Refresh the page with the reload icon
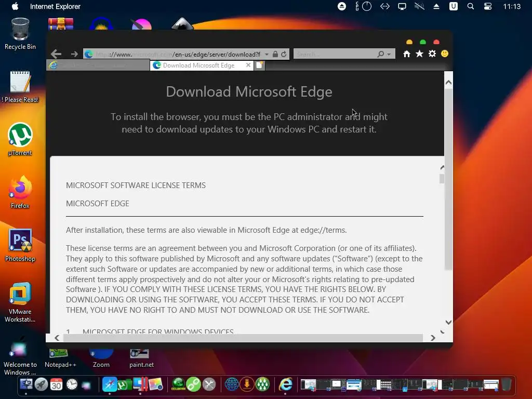This screenshot has width=532, height=399. (284, 54)
